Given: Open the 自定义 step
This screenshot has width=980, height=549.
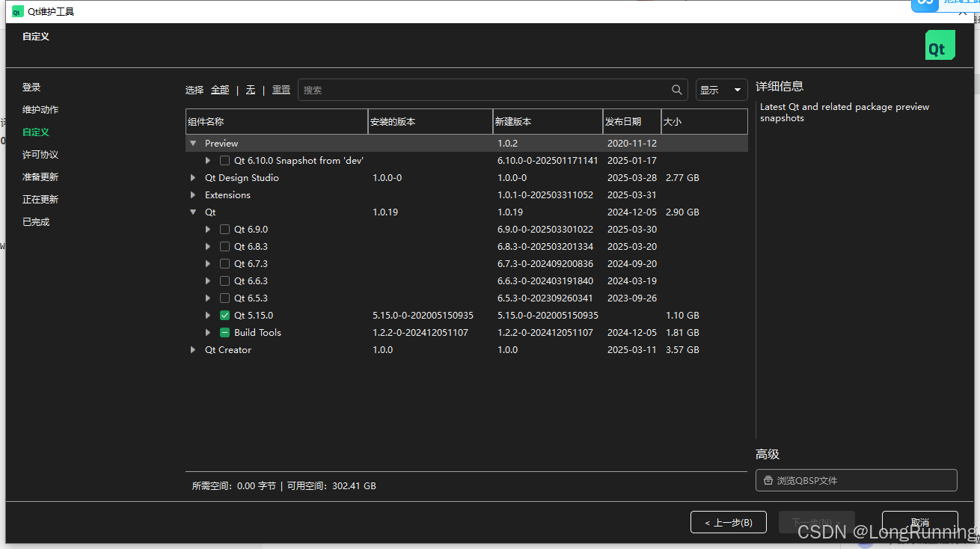Looking at the screenshot, I should click(36, 132).
